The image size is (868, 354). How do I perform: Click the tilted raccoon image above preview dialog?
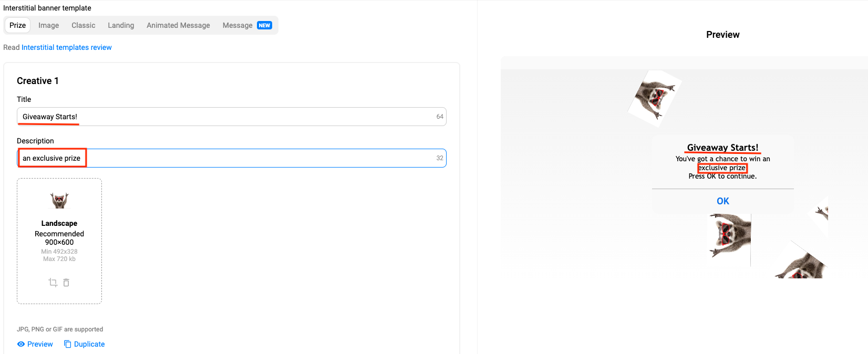pos(654,98)
